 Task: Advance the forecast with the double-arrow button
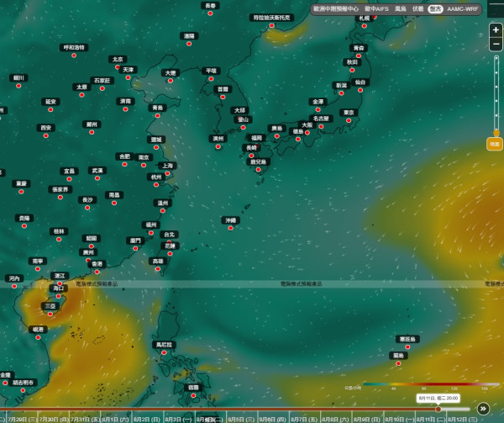point(483,409)
